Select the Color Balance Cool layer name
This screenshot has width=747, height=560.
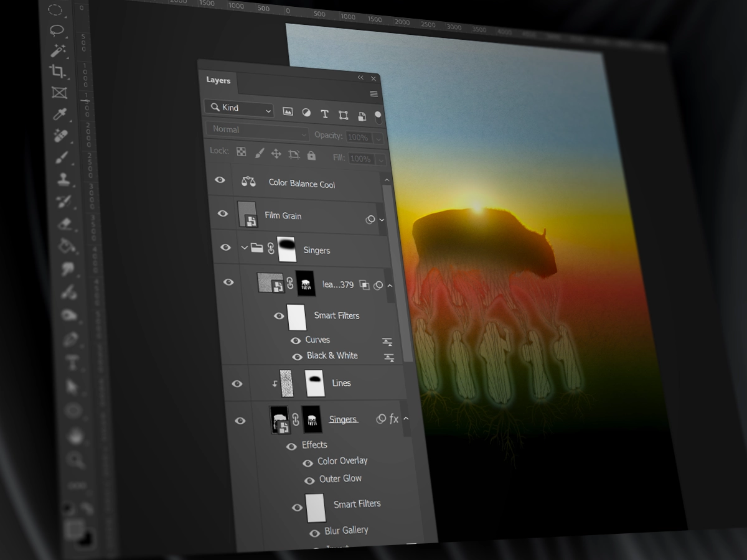(x=302, y=184)
